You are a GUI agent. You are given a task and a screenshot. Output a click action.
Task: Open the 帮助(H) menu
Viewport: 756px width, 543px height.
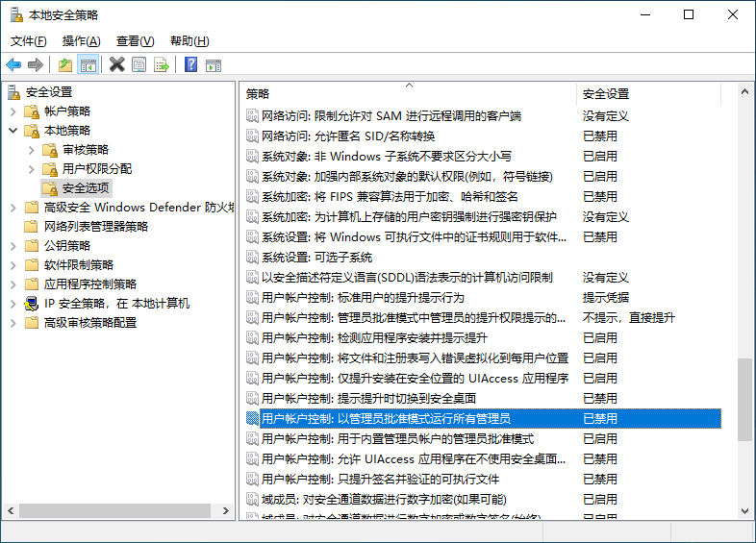tap(190, 41)
